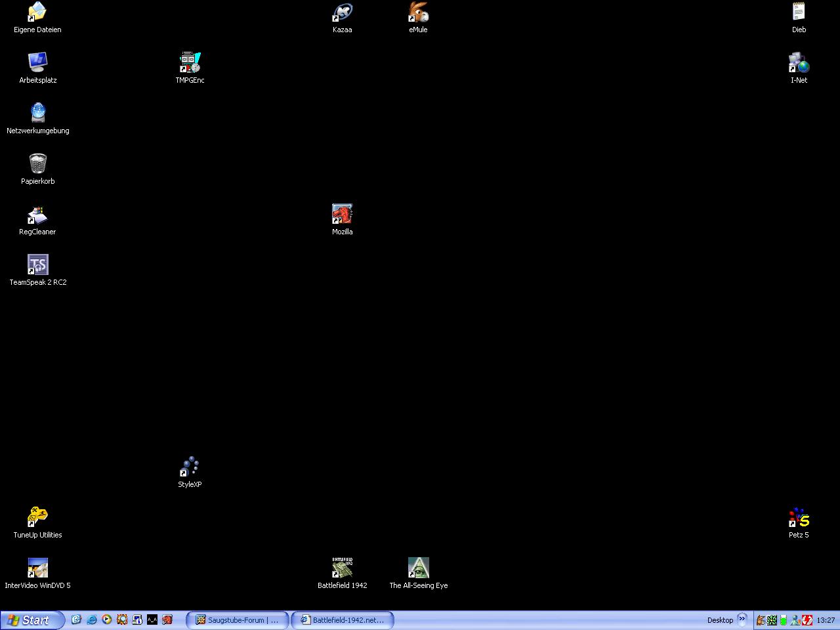The width and height of the screenshot is (840, 630).
Task: Click the Desktop toolbar label
Action: coord(720,620)
